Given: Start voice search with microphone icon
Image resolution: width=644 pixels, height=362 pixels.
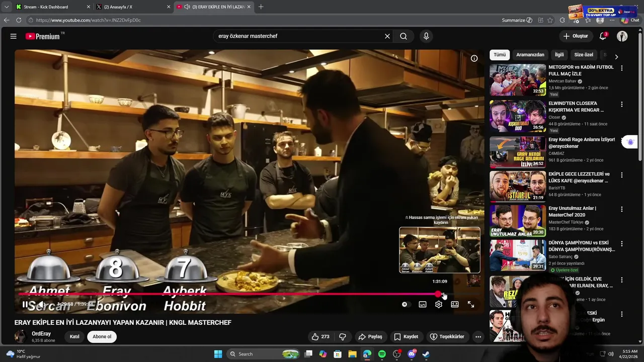Looking at the screenshot, I should tap(426, 36).
